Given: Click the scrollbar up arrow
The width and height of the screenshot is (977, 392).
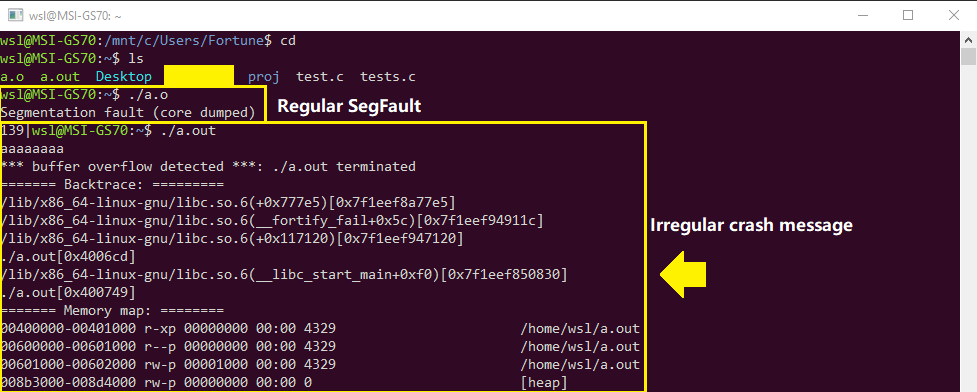Looking at the screenshot, I should [968, 39].
